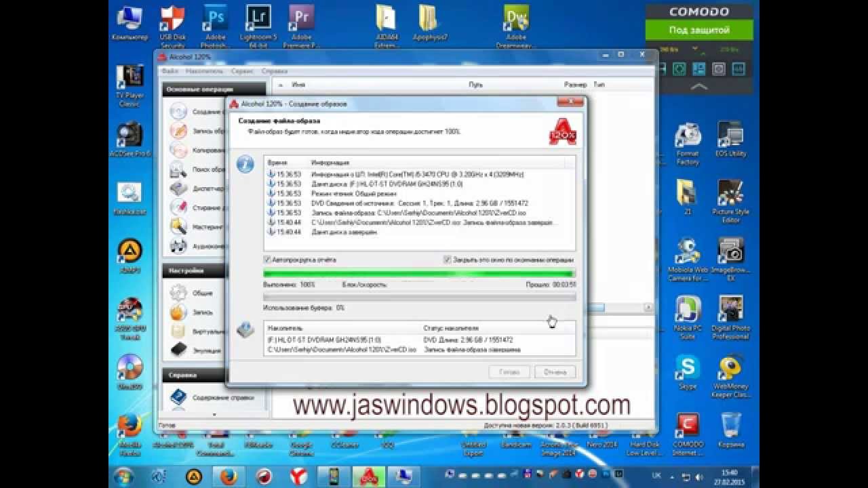Collapse Справка sidebar section header
This screenshot has width=868, height=488.
(214, 375)
